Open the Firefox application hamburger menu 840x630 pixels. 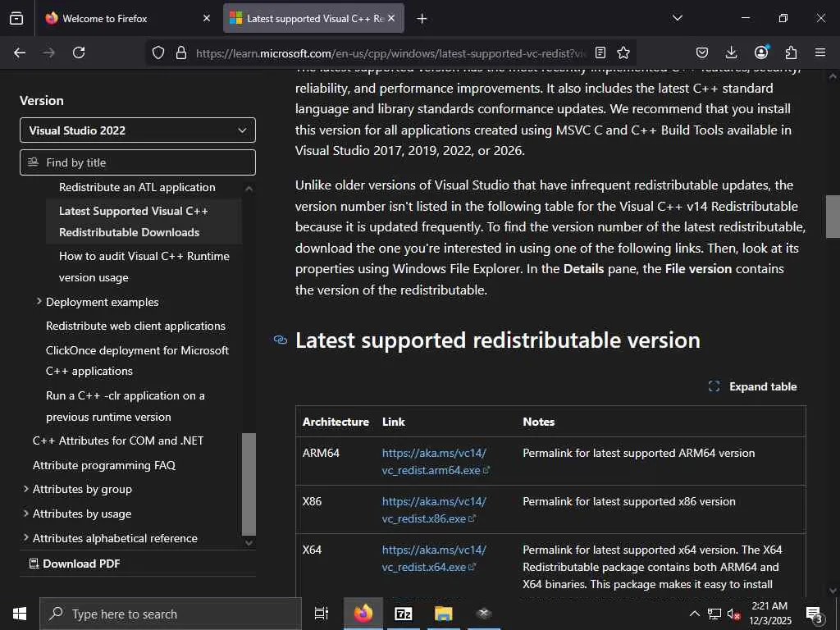(820, 52)
